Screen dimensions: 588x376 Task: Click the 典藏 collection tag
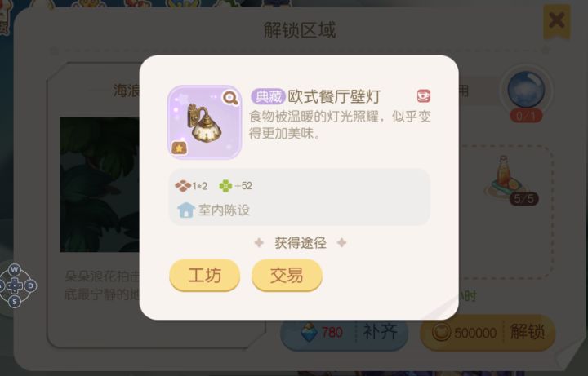tap(268, 96)
